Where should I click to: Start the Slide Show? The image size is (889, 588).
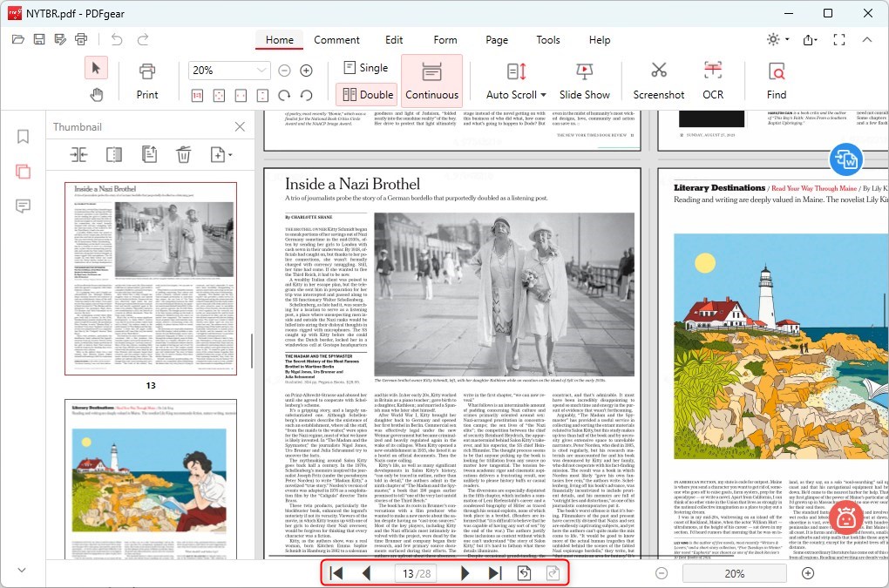[585, 81]
